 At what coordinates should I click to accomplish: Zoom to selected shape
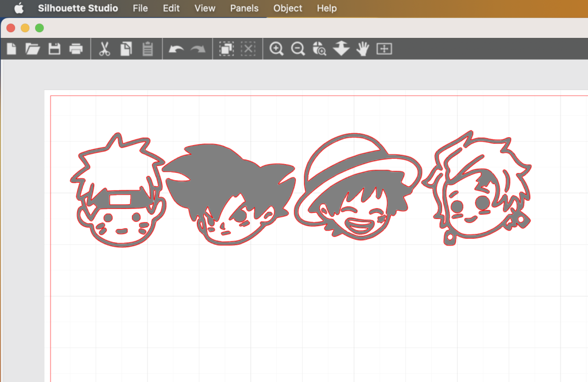(341, 49)
